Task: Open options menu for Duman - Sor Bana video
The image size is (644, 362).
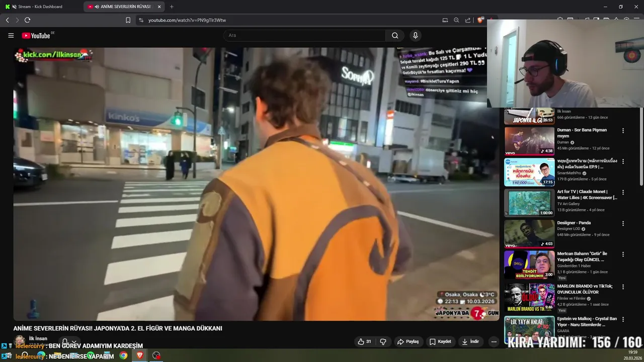Action: tap(623, 131)
